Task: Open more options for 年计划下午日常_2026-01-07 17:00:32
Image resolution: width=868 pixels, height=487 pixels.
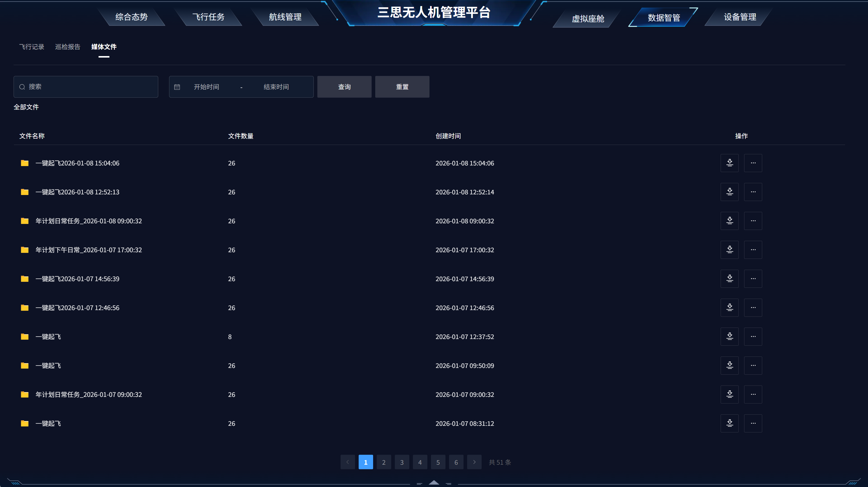Action: tap(753, 250)
